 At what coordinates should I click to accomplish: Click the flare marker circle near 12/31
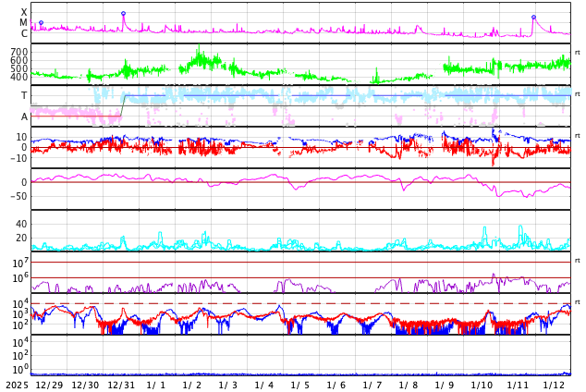[x=123, y=14]
